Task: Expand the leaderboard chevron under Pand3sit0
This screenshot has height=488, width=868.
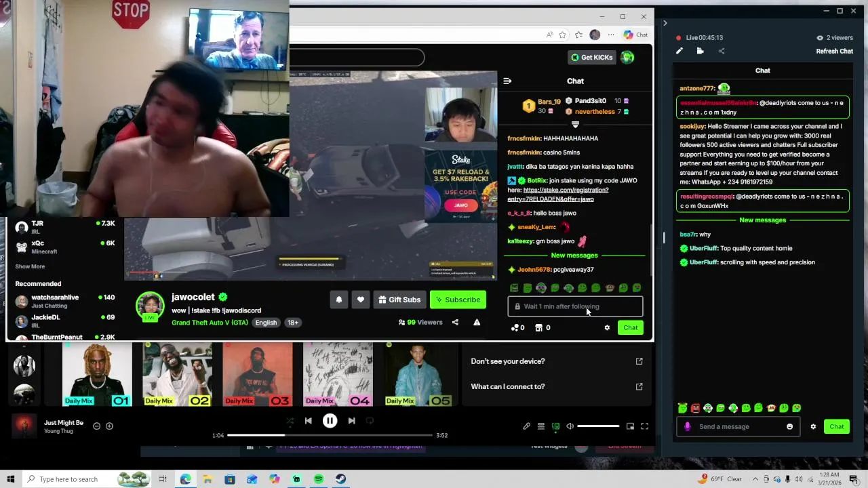Action: pyautogui.click(x=575, y=125)
